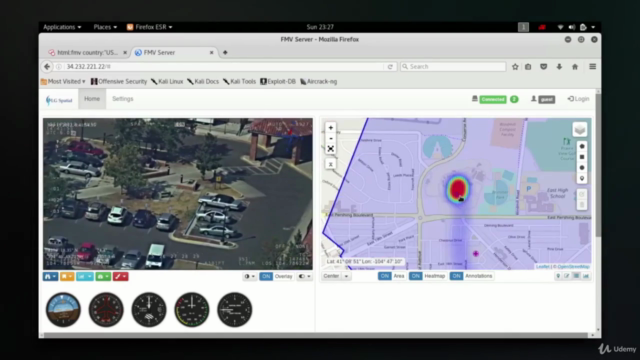Switch to the Settings tab
Image resolution: width=640 pixels, height=360 pixels.
click(122, 99)
